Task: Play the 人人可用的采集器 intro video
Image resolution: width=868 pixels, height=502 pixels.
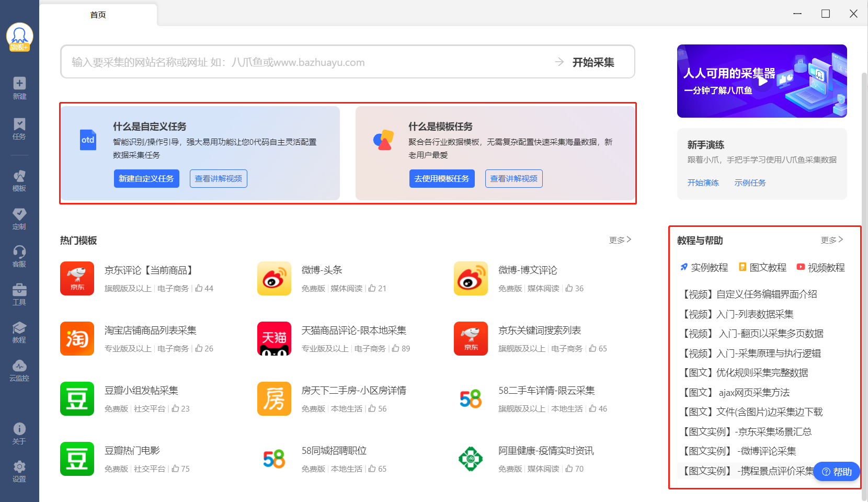Action: [762, 81]
